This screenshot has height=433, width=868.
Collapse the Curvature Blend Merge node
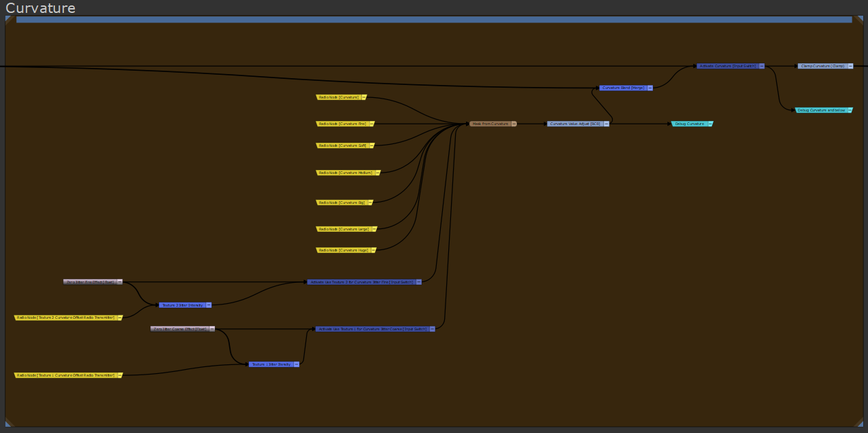pos(650,88)
